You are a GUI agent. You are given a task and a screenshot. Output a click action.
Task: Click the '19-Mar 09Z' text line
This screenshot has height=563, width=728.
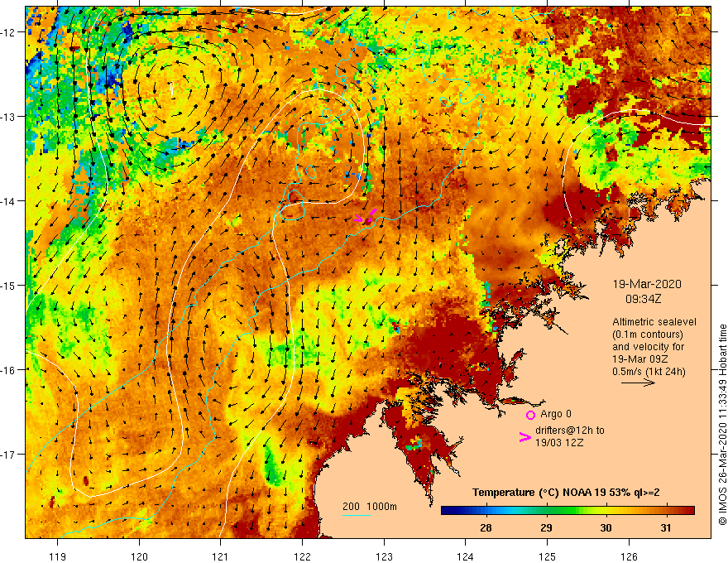640,359
